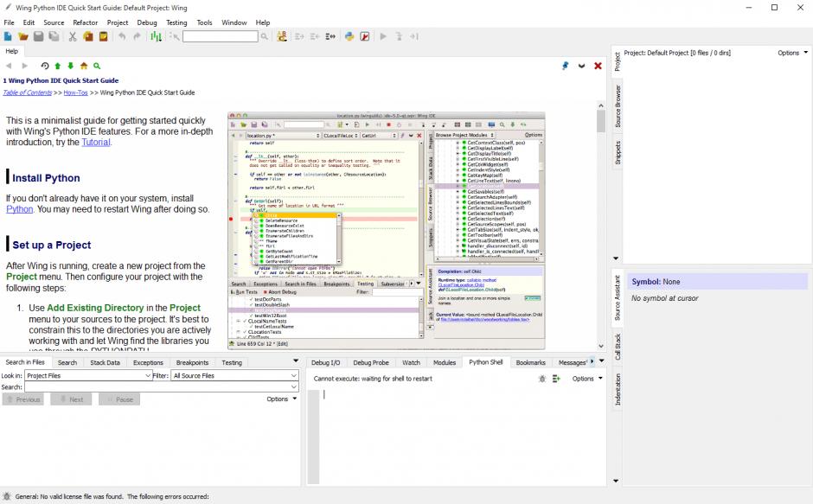Click the black indent-match toolbar icon
The width and height of the screenshot is (813, 504).
point(330,36)
